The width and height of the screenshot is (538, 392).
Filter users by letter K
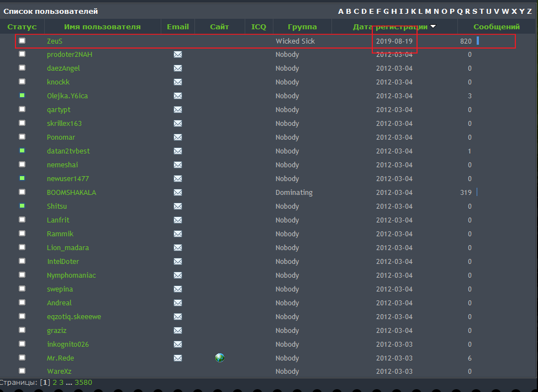[414, 11]
